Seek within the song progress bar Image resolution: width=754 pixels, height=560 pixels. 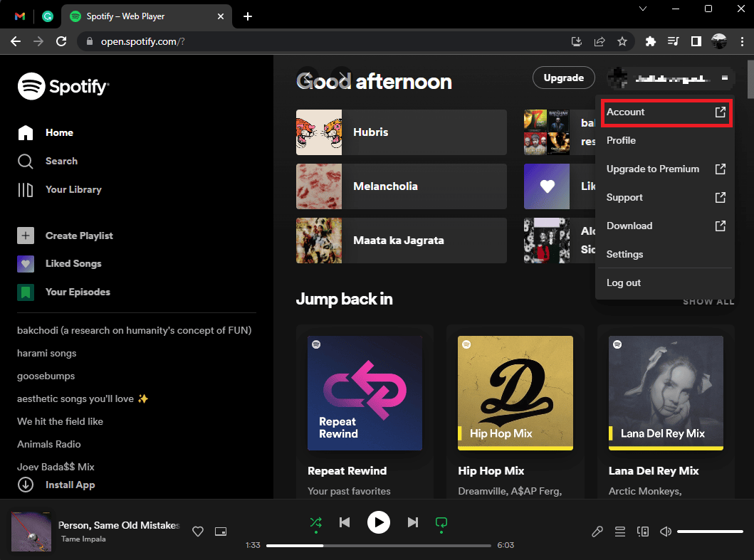pyautogui.click(x=379, y=546)
